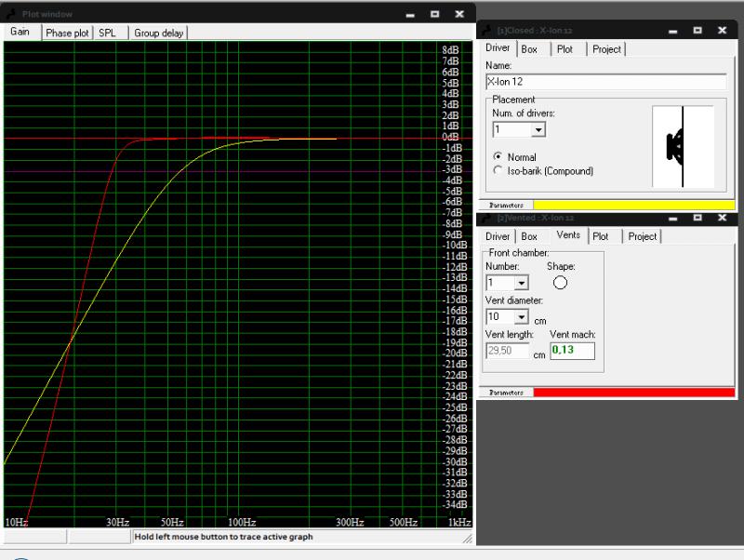Select Plot tab in Closed X-Ion 12 window
744x560 pixels.
coord(565,49)
